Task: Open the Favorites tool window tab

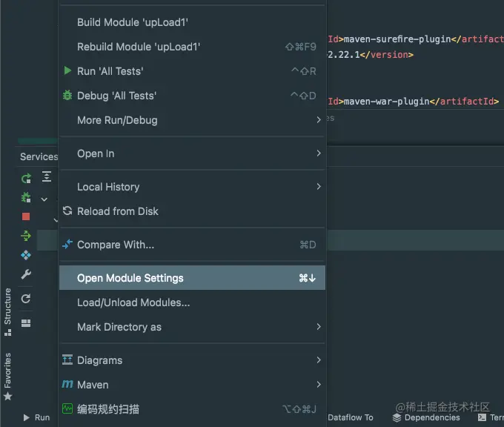Action: tap(8, 371)
